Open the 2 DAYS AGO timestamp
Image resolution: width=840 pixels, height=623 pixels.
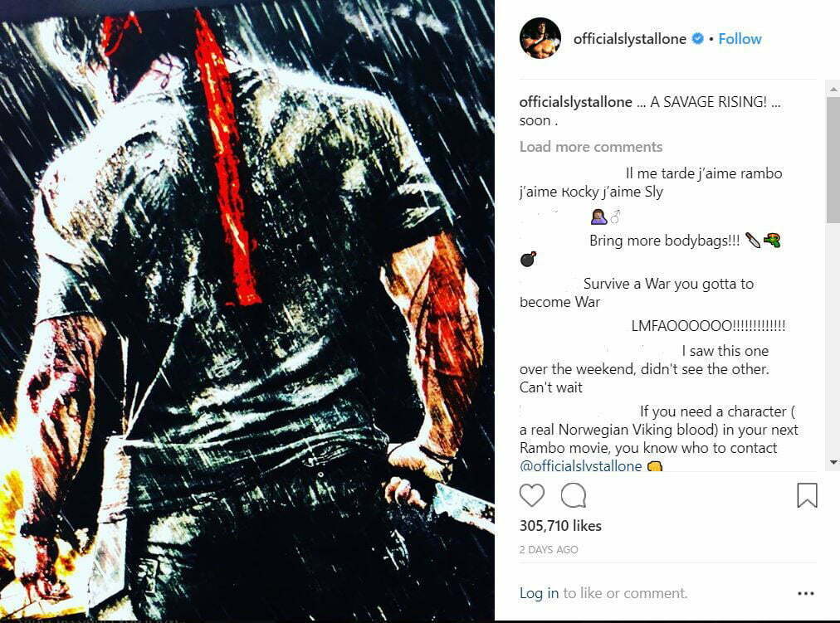tap(549, 550)
